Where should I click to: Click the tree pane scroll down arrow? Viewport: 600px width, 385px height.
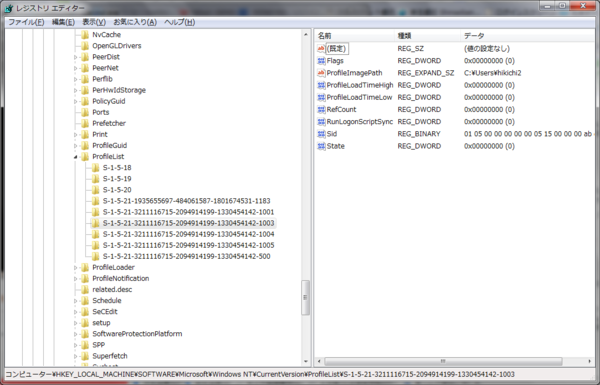306,361
